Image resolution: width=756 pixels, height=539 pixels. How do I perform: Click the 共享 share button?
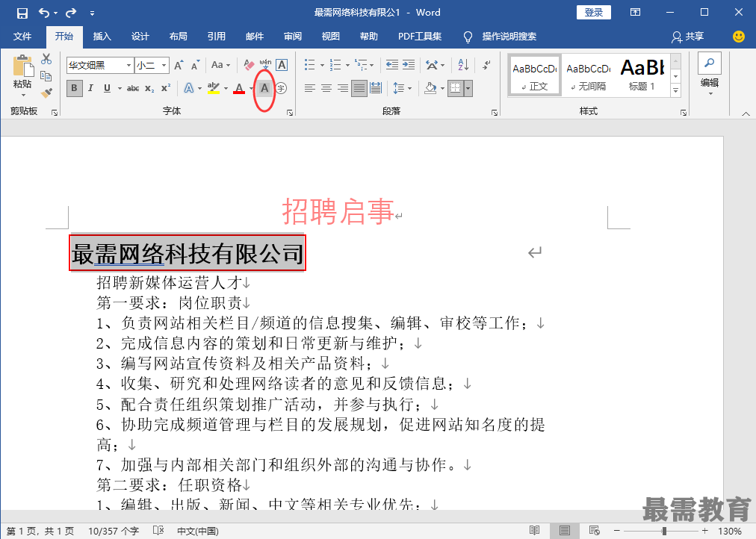tap(688, 37)
